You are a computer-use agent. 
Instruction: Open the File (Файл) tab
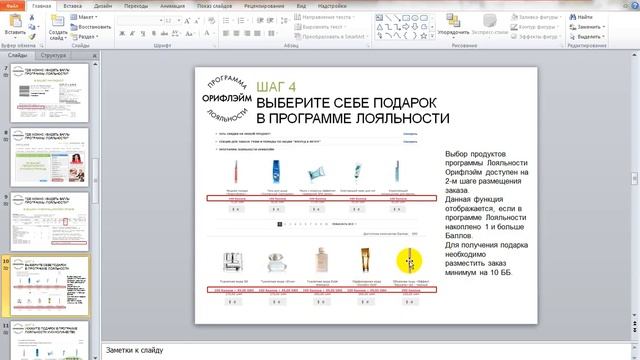(x=12, y=6)
